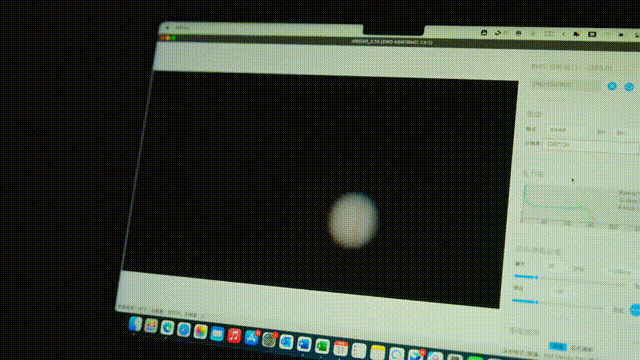Viewport: 640px width, 360px height.
Task: Open Safari from the dock
Action: (184, 330)
